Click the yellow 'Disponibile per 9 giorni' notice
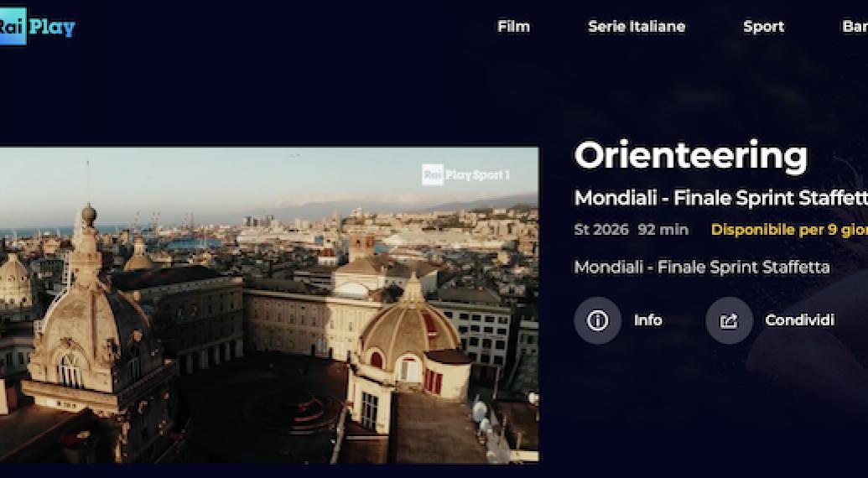 click(789, 230)
